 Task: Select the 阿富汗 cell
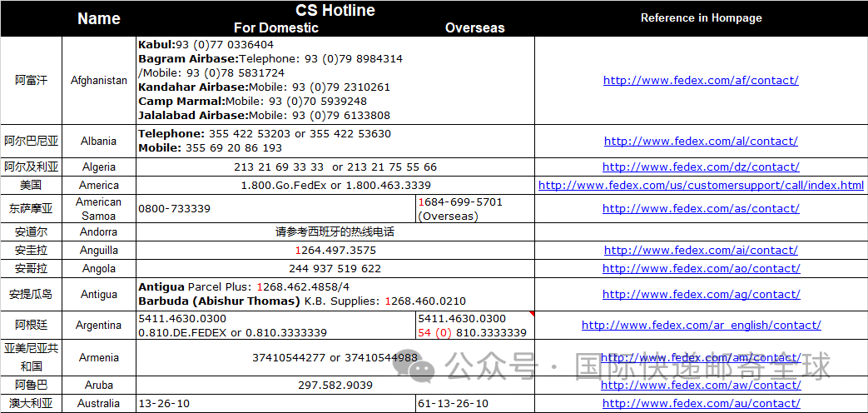(31, 80)
